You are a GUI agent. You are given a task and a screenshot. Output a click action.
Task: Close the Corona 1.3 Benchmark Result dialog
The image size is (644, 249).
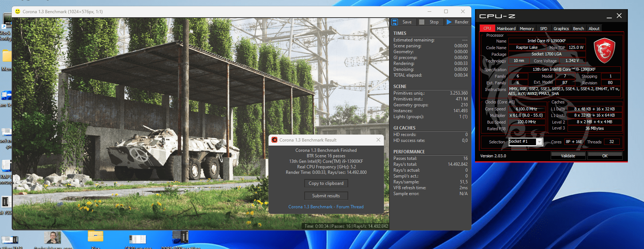[378, 140]
